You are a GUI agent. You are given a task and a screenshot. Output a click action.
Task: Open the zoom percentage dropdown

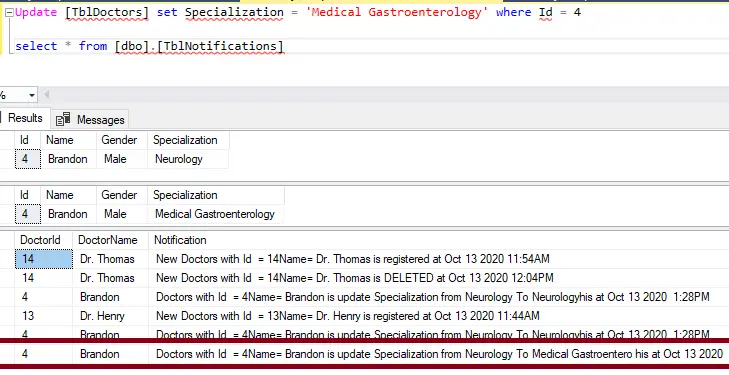click(32, 96)
